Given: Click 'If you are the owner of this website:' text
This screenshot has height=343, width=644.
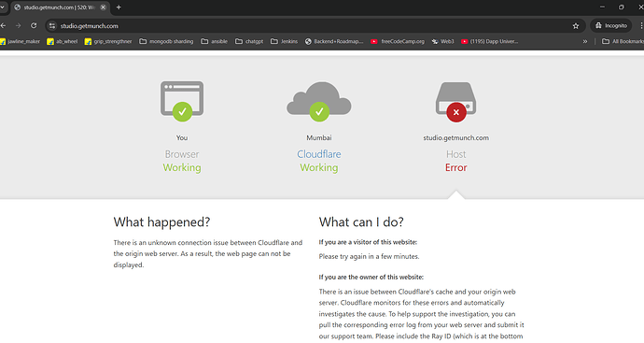Looking at the screenshot, I should (x=371, y=278).
